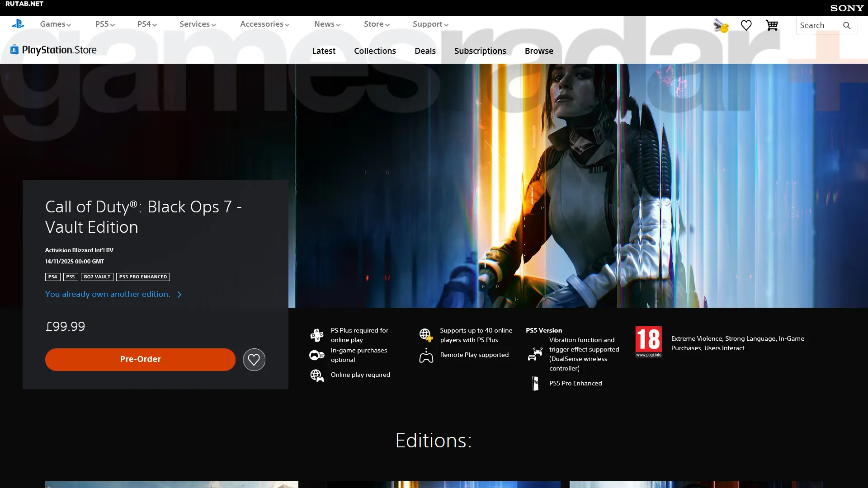Click the PlayStation logo icon
The image size is (868, 488).
18,24
